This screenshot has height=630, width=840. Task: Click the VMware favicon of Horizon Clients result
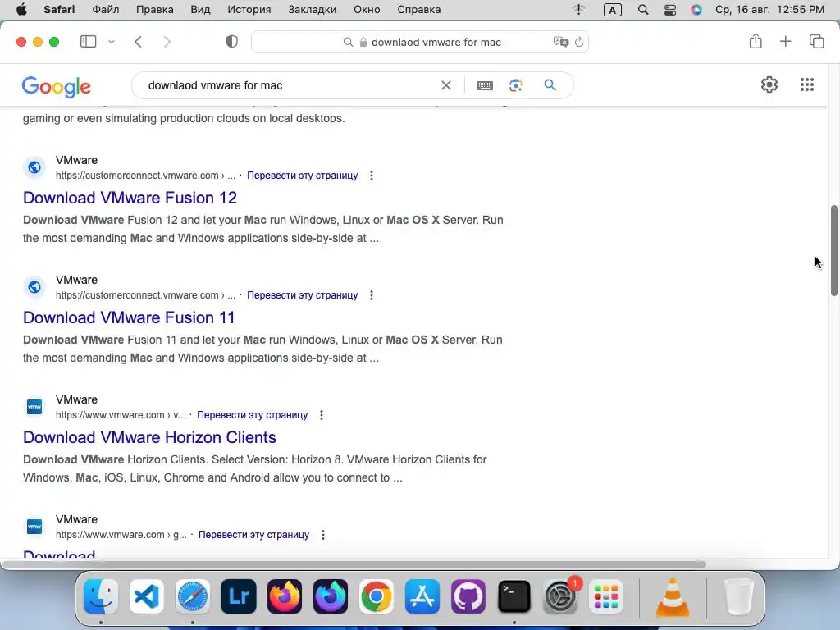pyautogui.click(x=34, y=407)
